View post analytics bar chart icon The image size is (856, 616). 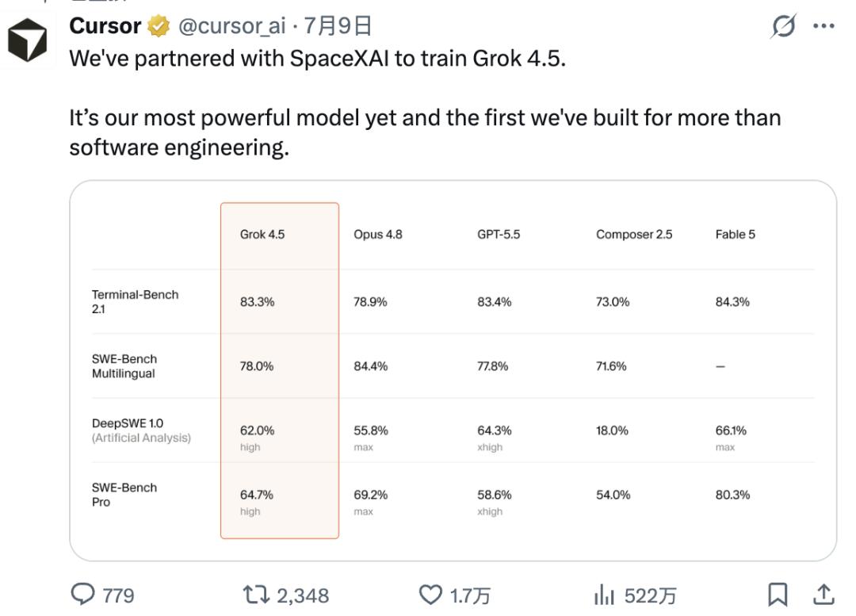(x=604, y=595)
